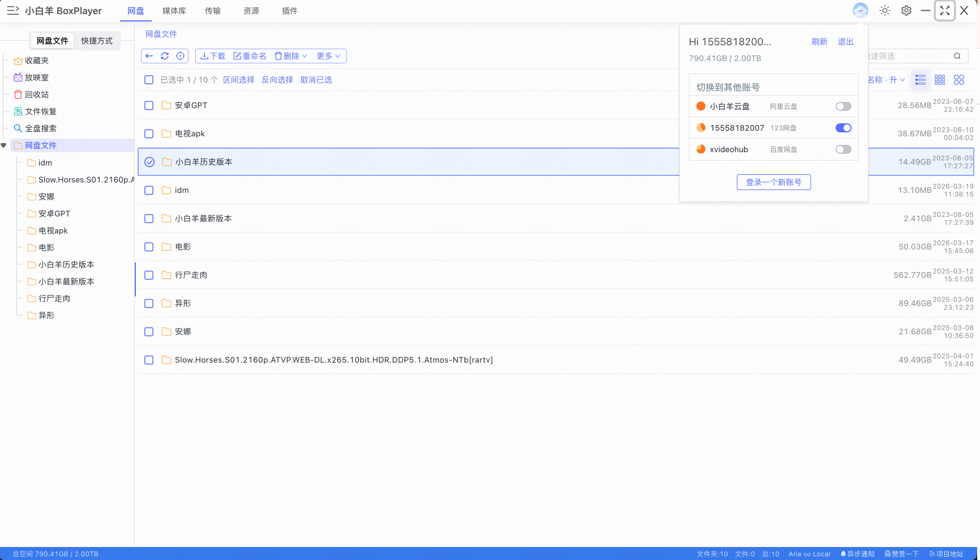Viewport: 980px width, 560px height.
Task: Click the 退出 logout link
Action: (845, 42)
